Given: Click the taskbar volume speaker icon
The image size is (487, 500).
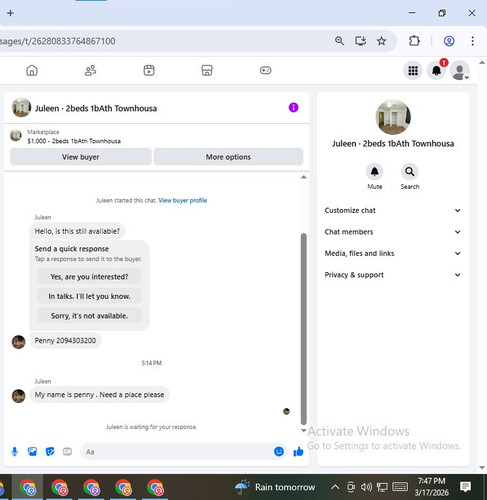Looking at the screenshot, I should coord(366,487).
